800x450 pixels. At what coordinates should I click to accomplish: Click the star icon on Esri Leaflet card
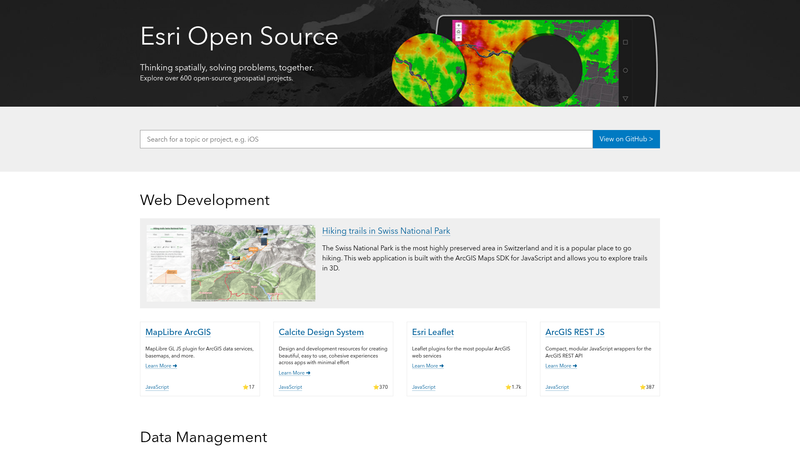click(508, 387)
